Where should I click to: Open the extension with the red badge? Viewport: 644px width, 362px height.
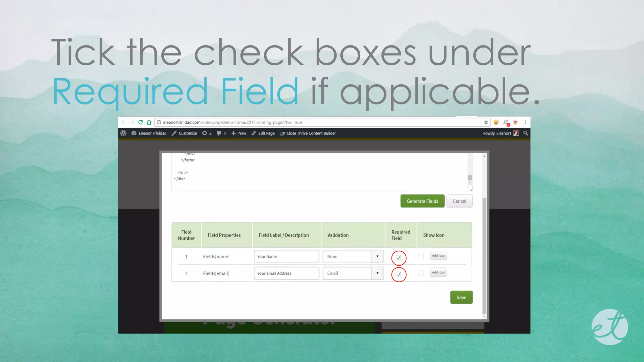point(506,123)
